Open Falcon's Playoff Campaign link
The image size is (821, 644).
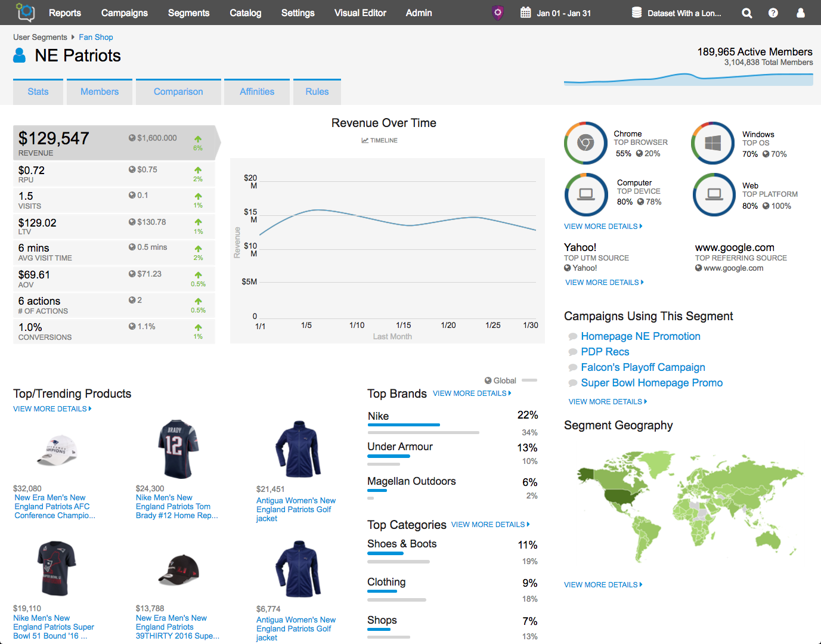click(x=643, y=367)
